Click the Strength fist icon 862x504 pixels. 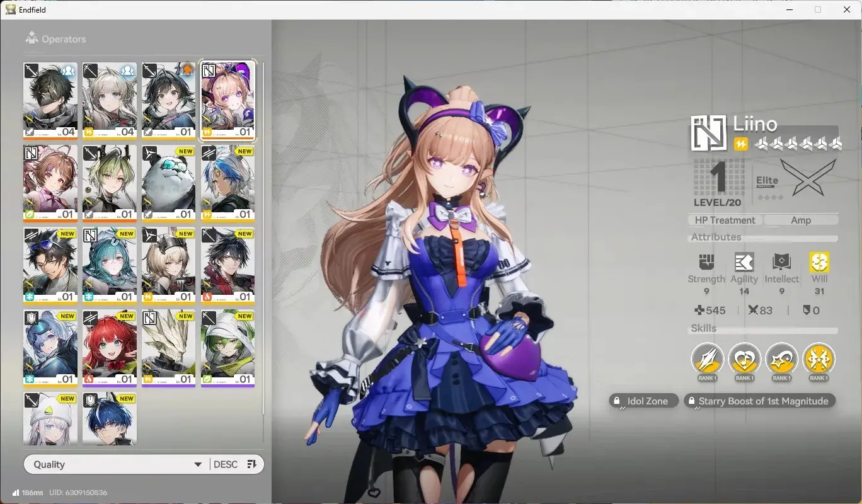pos(706,262)
